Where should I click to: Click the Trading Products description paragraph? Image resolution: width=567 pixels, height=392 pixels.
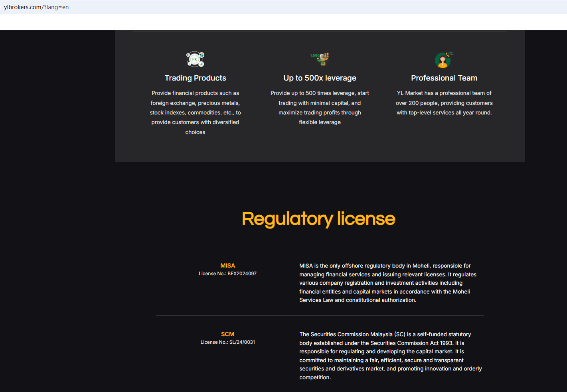(196, 112)
